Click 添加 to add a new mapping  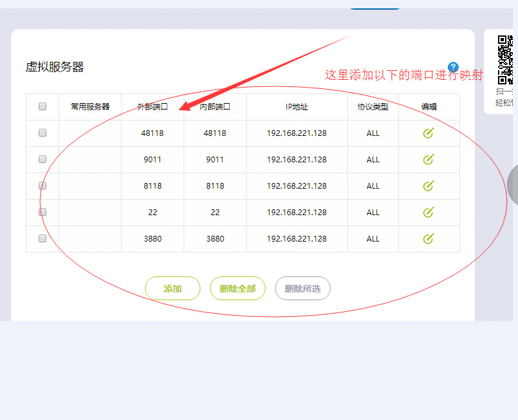[x=172, y=288]
